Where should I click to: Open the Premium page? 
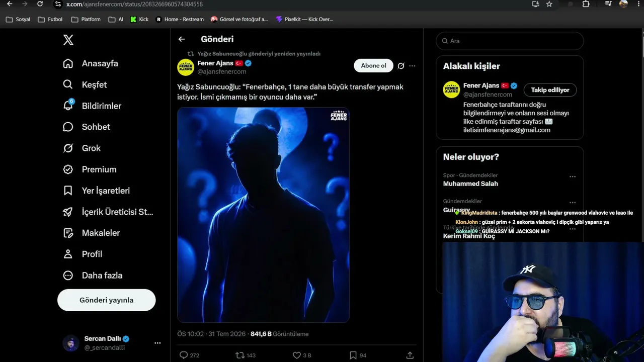pyautogui.click(x=90, y=169)
